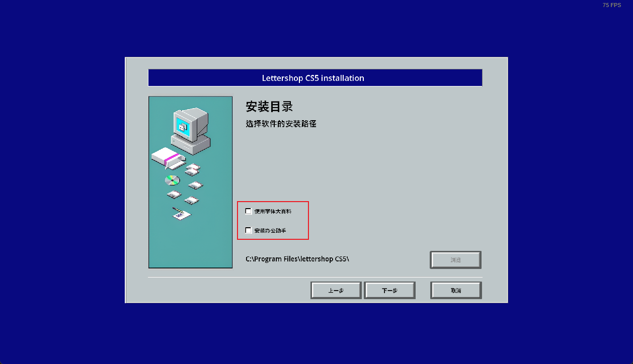Image resolution: width=633 pixels, height=364 pixels.
Task: Click the floppy disk directly below the CD
Action: coord(174,194)
